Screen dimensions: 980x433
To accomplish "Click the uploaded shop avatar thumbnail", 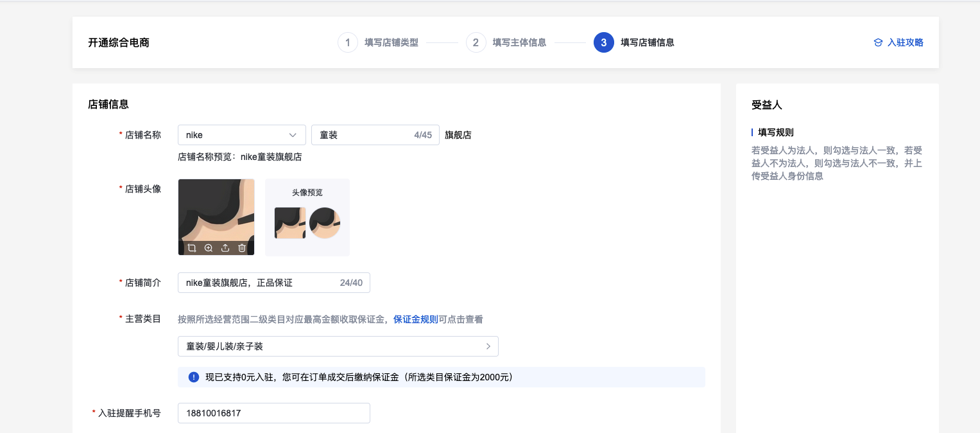I will [x=216, y=217].
